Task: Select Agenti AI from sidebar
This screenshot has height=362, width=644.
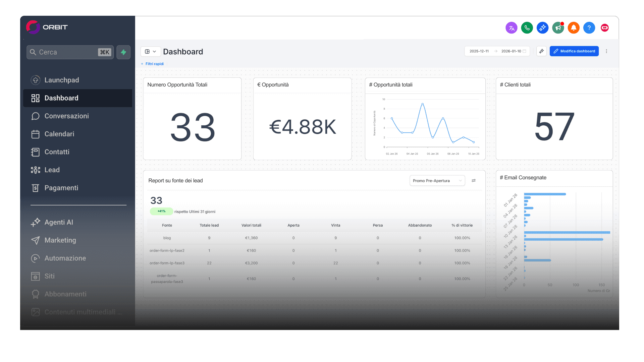Action: [x=59, y=222]
